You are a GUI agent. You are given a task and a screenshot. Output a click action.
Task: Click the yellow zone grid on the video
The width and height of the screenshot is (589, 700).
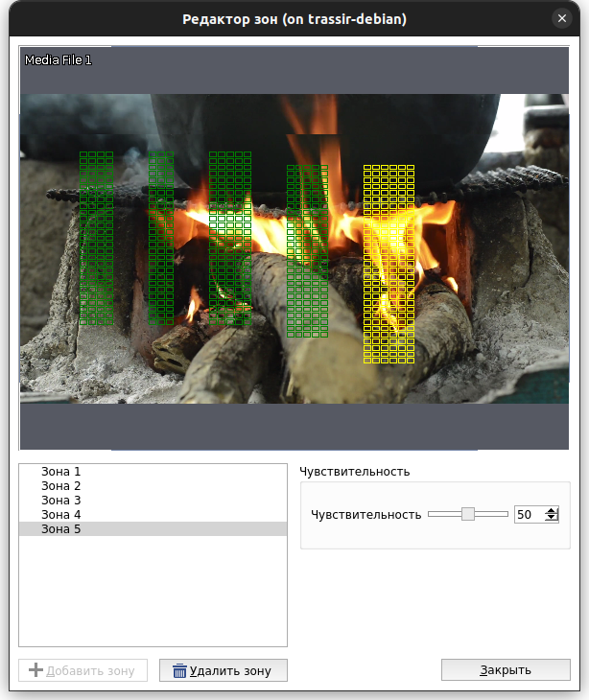(389, 264)
